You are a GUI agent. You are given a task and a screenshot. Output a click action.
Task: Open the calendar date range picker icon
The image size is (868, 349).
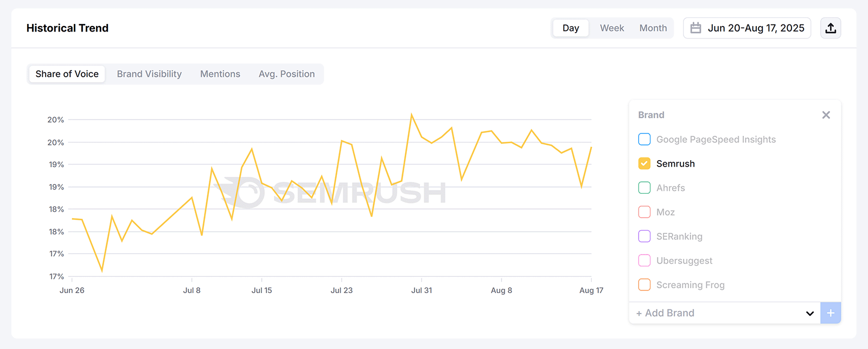point(697,28)
